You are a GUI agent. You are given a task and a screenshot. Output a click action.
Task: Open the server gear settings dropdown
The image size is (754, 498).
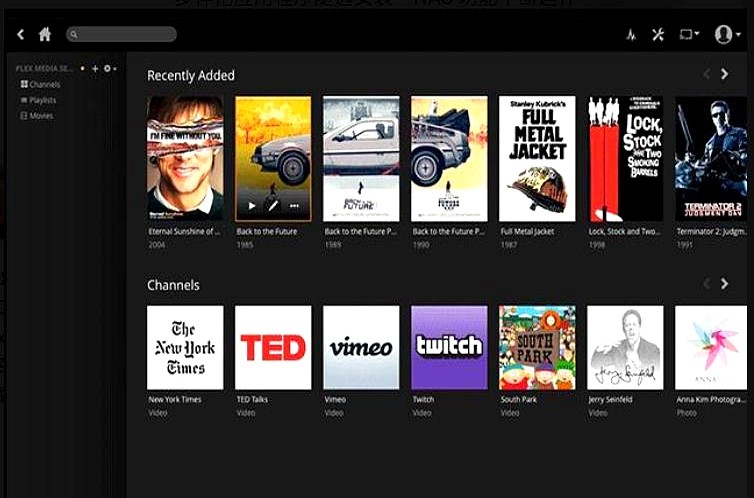[109, 69]
